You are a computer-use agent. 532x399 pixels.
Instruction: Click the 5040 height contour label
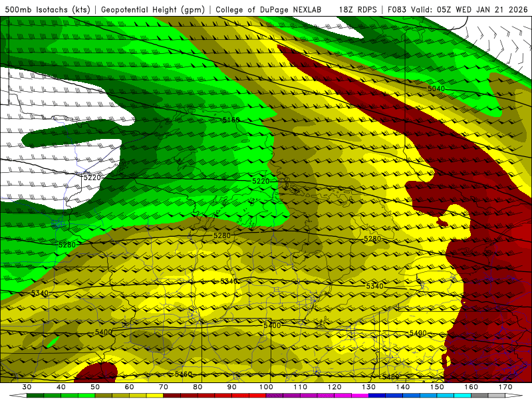436,88
